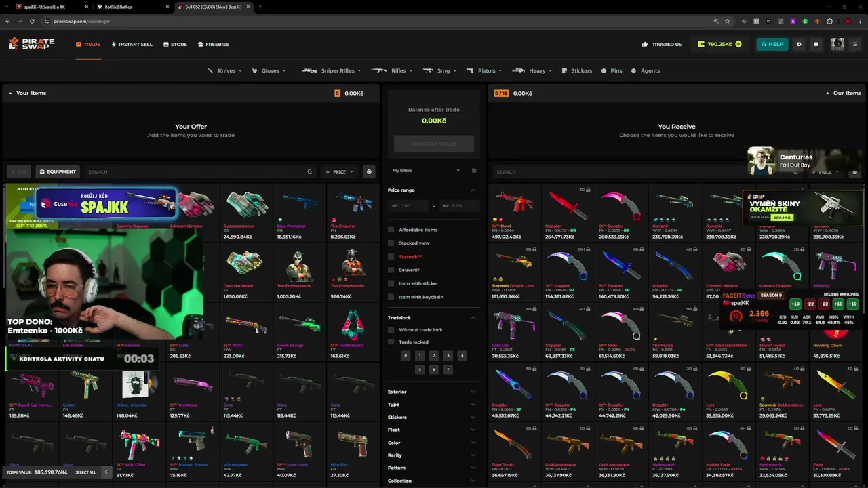Enable the Trade locked filter
This screenshot has height=488, width=868.
point(391,342)
